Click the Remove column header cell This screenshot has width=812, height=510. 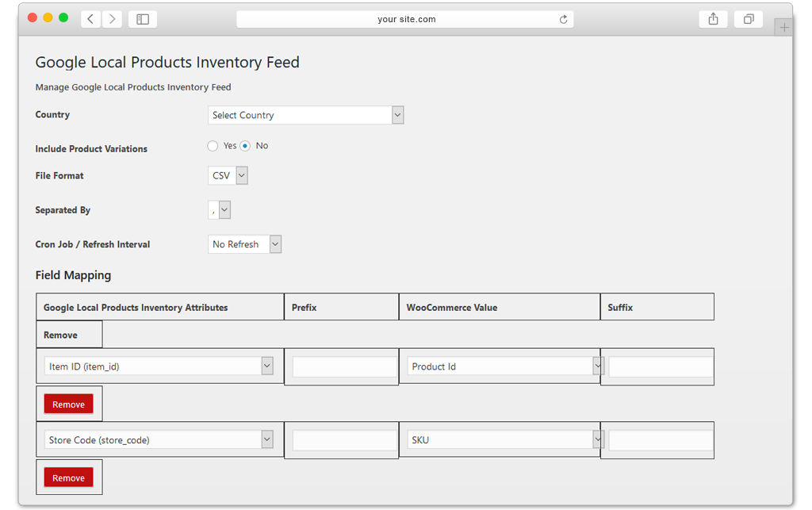tap(69, 335)
